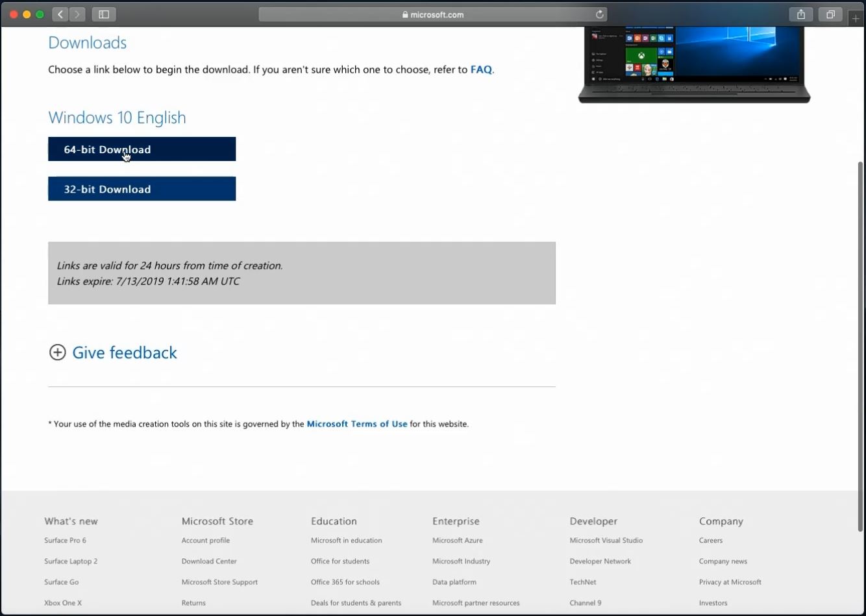Open Careers footer link
Image resolution: width=866 pixels, height=616 pixels.
(x=711, y=540)
